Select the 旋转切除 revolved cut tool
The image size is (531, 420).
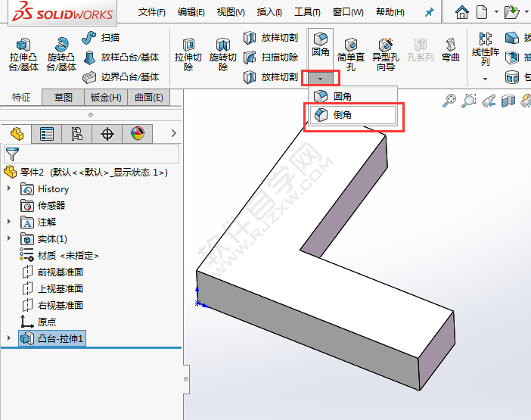tap(223, 55)
